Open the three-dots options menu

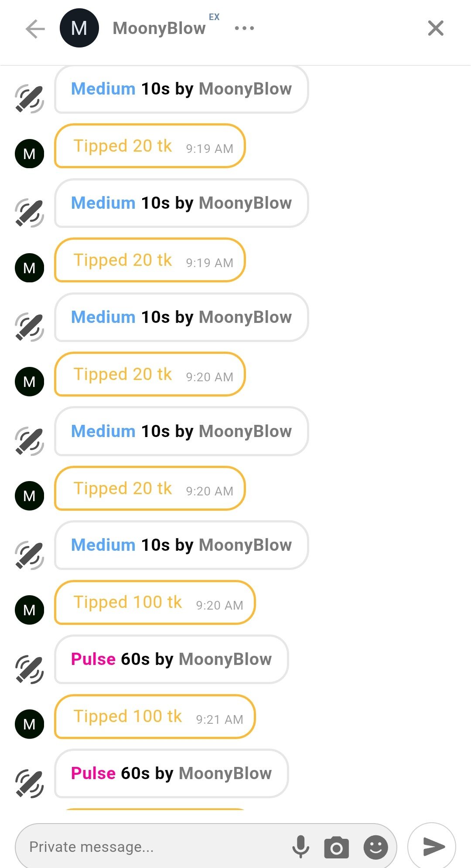pyautogui.click(x=244, y=28)
